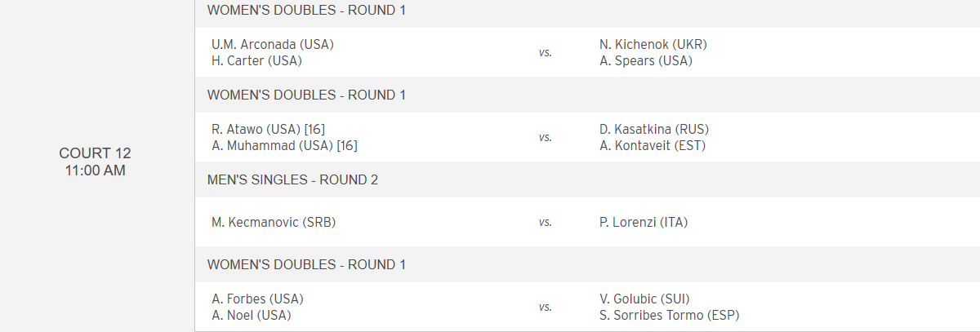Open D. Kasatkina (RUS) player link

pos(653,129)
